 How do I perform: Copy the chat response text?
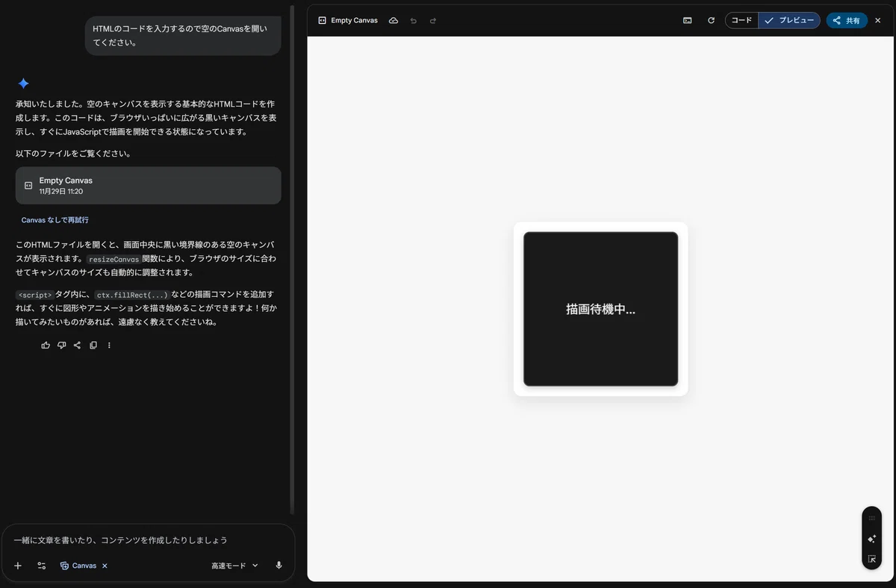(93, 345)
